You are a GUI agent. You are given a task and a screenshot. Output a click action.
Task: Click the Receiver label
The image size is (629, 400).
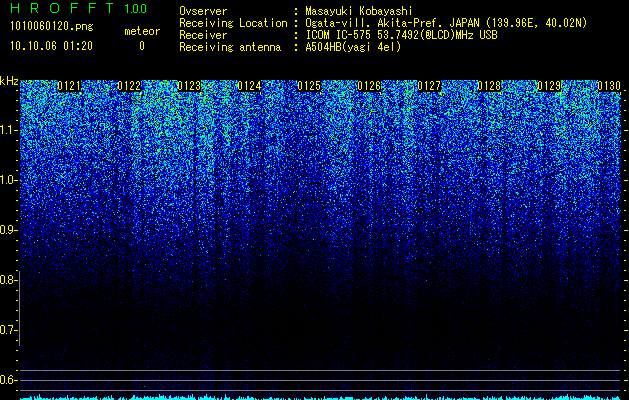[203, 35]
